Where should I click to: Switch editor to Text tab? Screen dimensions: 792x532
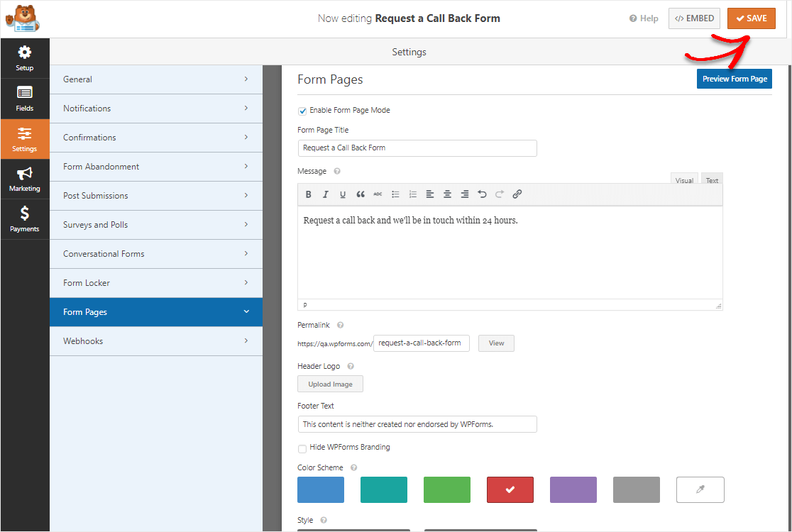713,179
